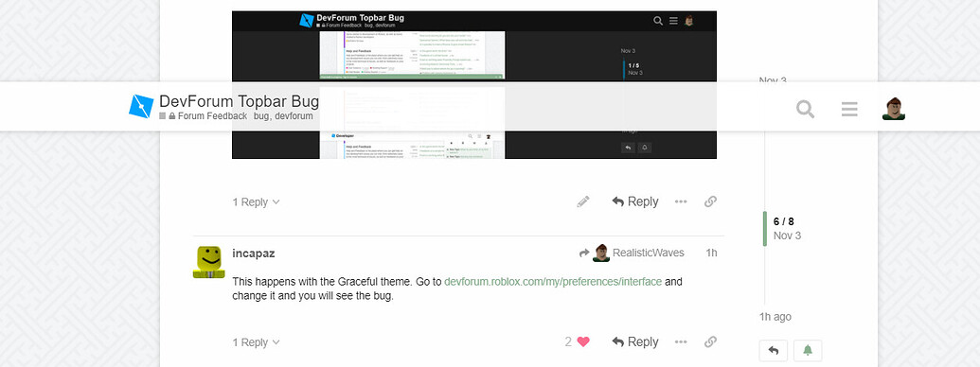Open the incapaz username link

[x=253, y=253]
